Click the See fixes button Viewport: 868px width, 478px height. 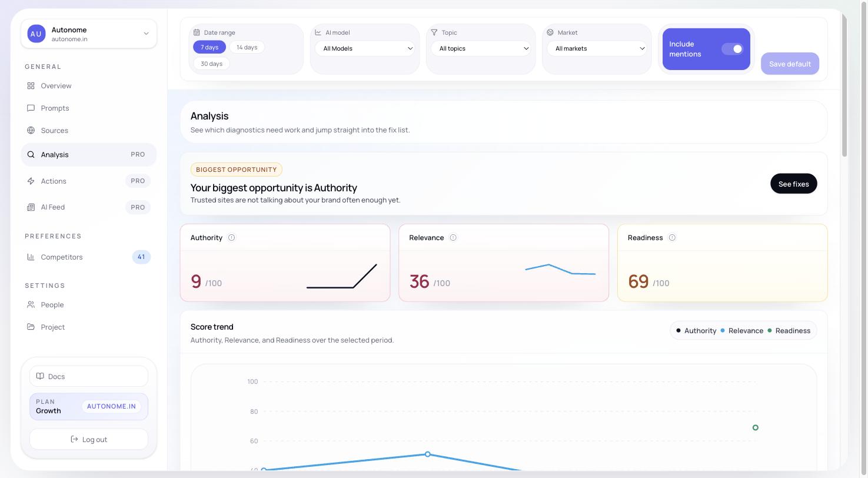coord(793,184)
